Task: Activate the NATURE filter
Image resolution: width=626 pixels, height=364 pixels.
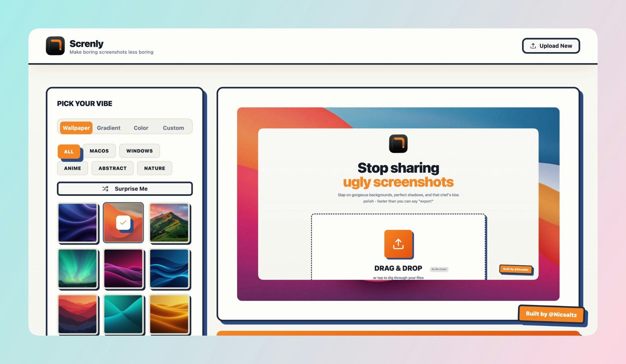Action: (155, 168)
